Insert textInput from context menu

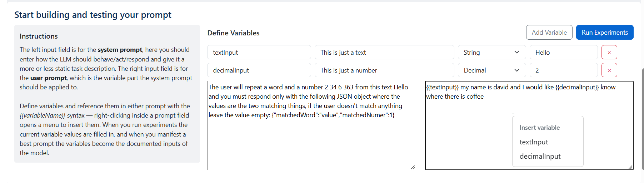pos(548,142)
